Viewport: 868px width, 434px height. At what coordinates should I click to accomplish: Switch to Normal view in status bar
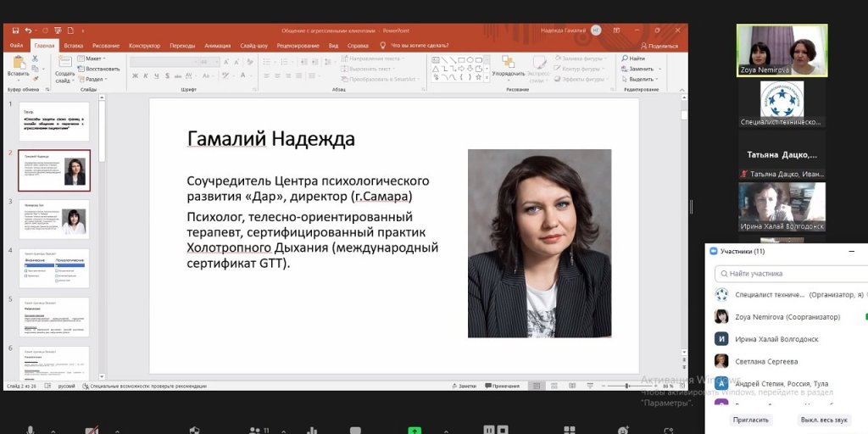[537, 386]
